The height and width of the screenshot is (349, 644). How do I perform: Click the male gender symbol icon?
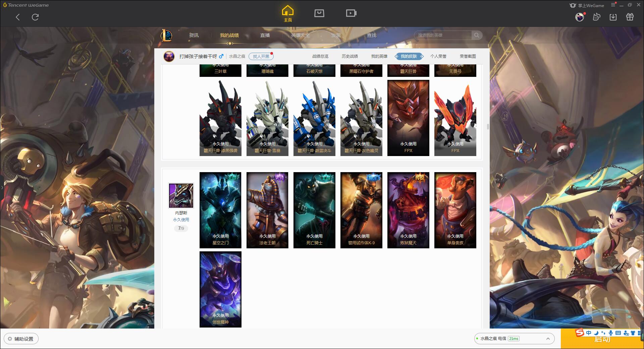pos(221,56)
